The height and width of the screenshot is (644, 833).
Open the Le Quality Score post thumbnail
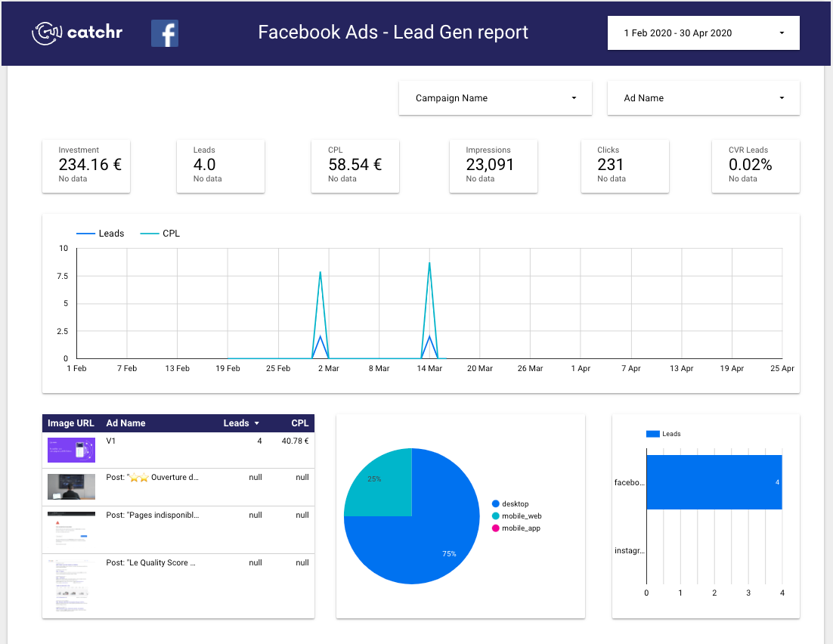tap(71, 585)
